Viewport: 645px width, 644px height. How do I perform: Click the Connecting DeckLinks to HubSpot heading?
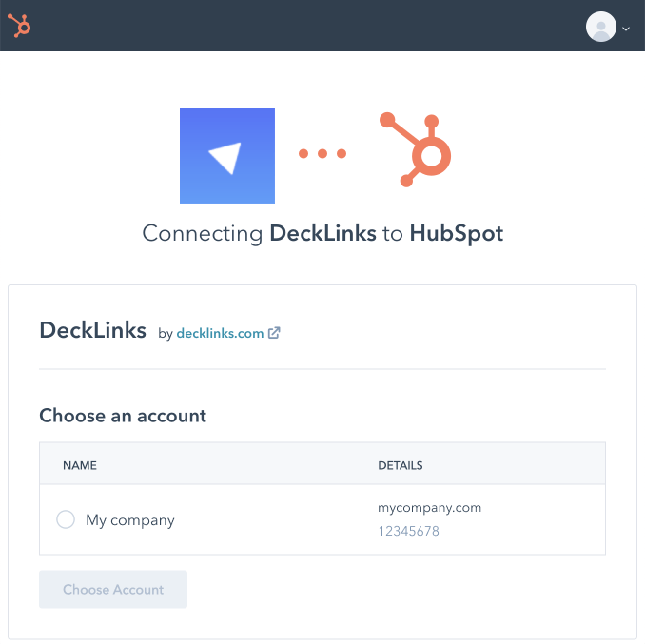[x=322, y=234]
